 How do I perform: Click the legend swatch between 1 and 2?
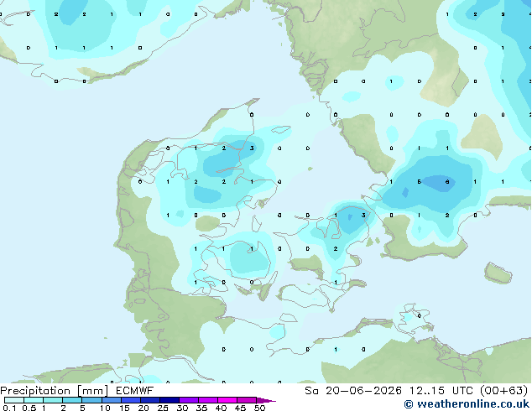[x=53, y=400]
